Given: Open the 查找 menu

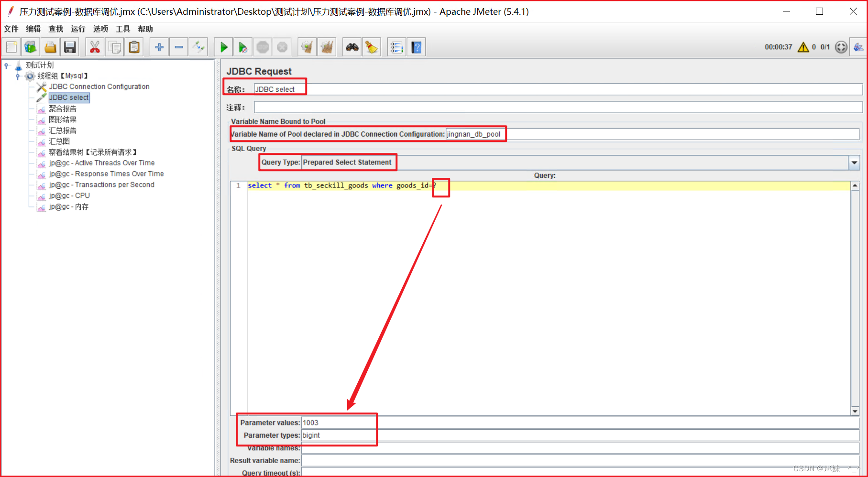Looking at the screenshot, I should (56, 29).
